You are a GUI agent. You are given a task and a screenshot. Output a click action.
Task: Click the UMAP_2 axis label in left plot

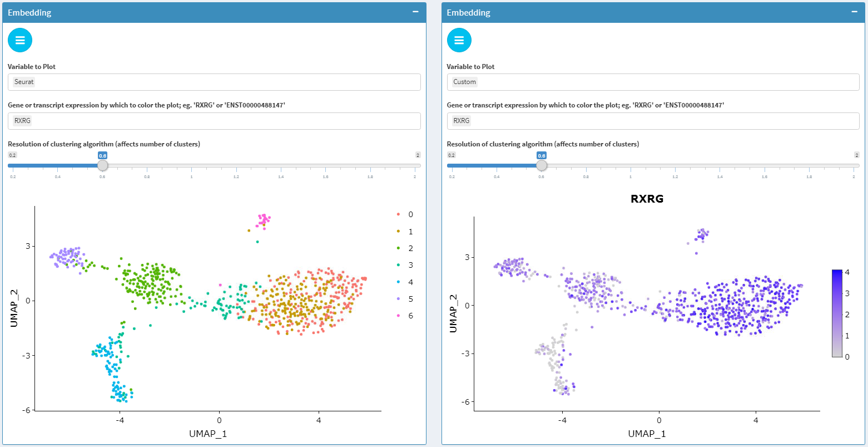coord(14,308)
